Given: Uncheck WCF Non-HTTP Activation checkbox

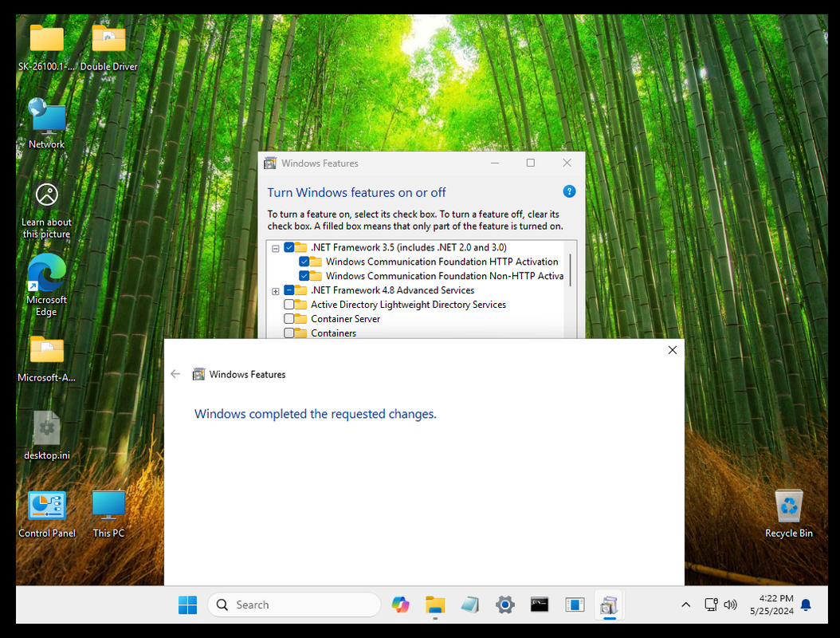Looking at the screenshot, I should 304,276.
